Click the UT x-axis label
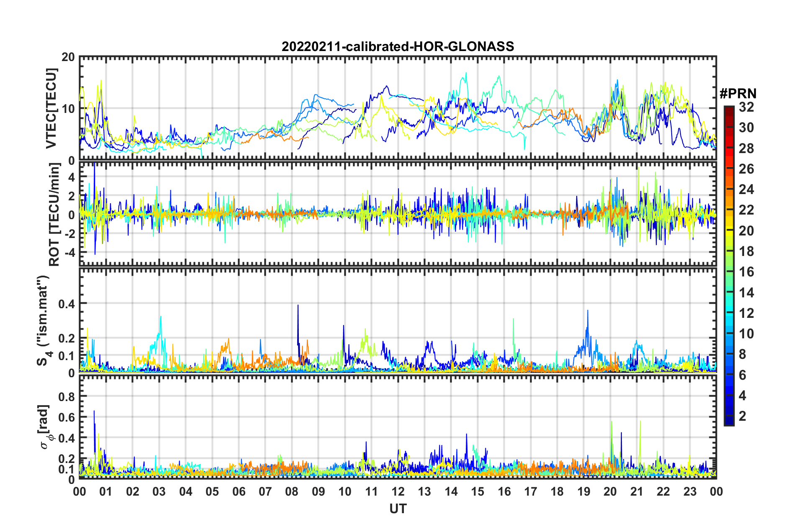The width and height of the screenshot is (796, 532). point(398,509)
